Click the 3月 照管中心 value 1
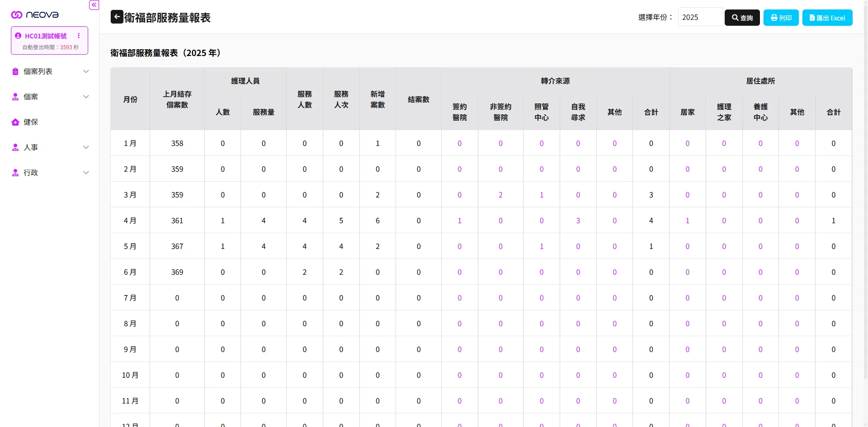This screenshot has height=427, width=868. click(x=542, y=195)
